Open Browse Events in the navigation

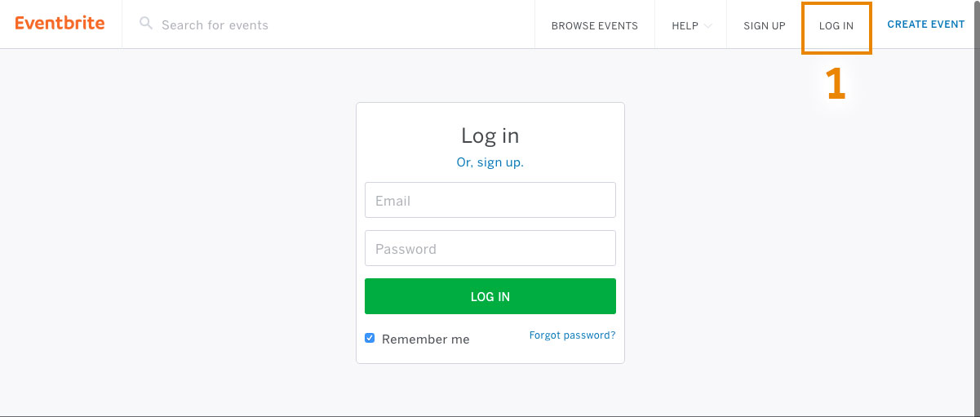click(594, 25)
